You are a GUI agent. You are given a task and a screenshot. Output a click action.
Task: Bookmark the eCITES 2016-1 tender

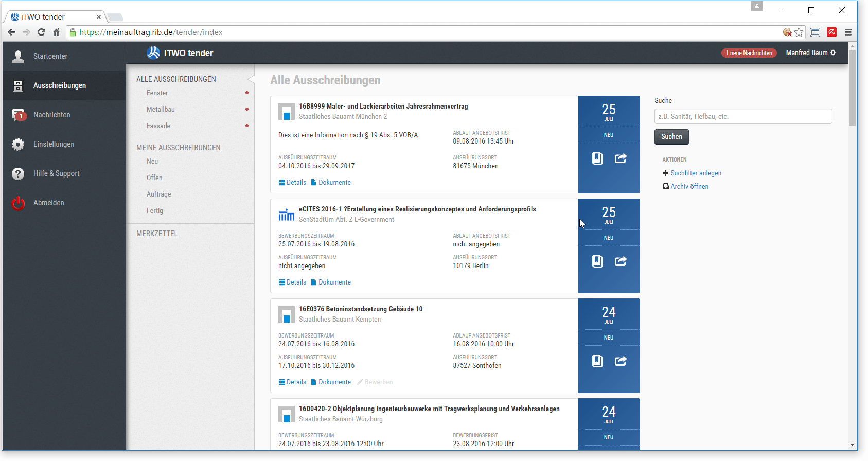coord(597,261)
